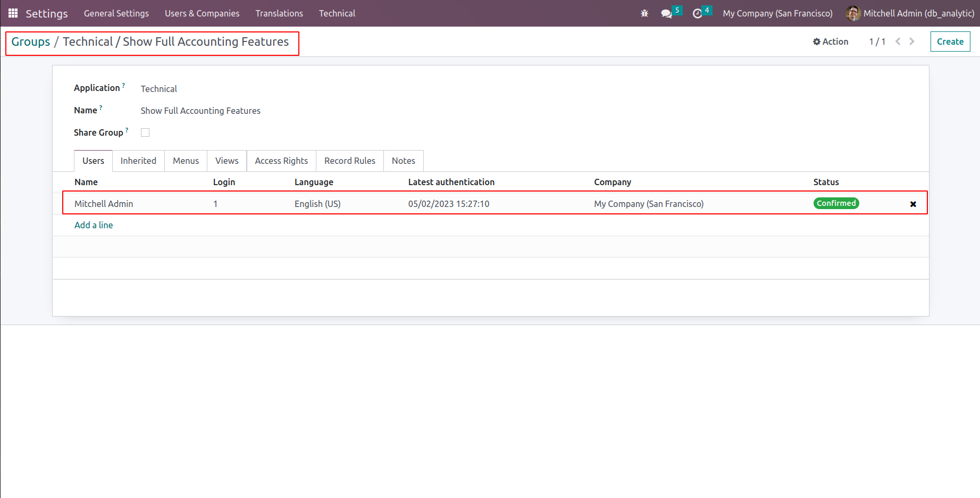Open the conversations chat bubble icon

(x=666, y=13)
